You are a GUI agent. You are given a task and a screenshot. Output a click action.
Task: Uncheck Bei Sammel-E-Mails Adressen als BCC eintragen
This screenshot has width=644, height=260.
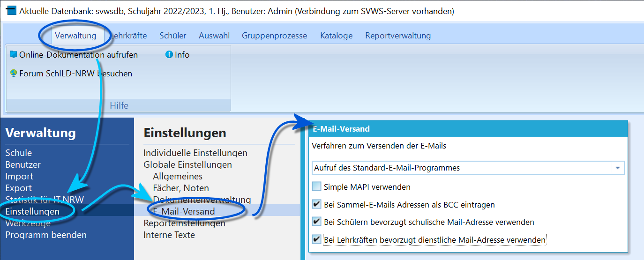317,204
